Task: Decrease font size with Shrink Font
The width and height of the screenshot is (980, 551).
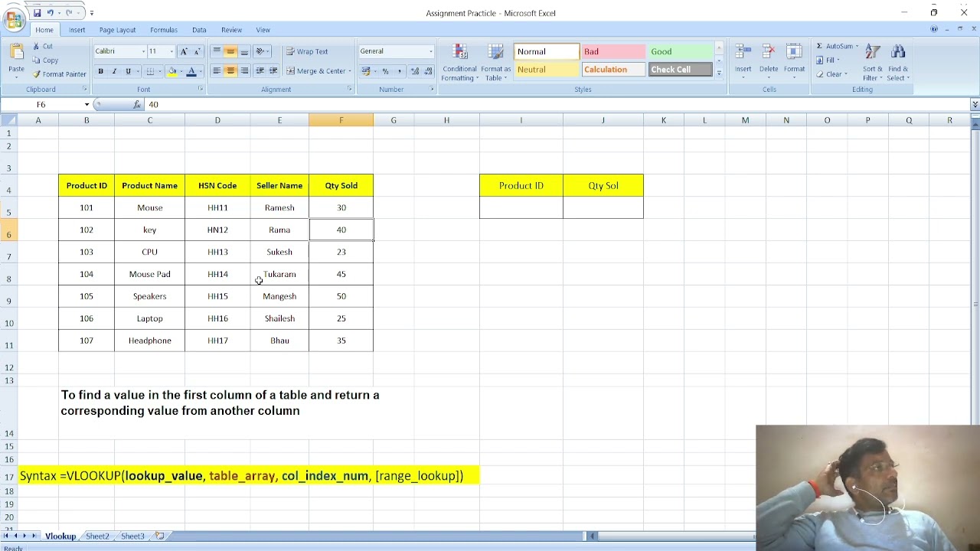Action: point(197,51)
